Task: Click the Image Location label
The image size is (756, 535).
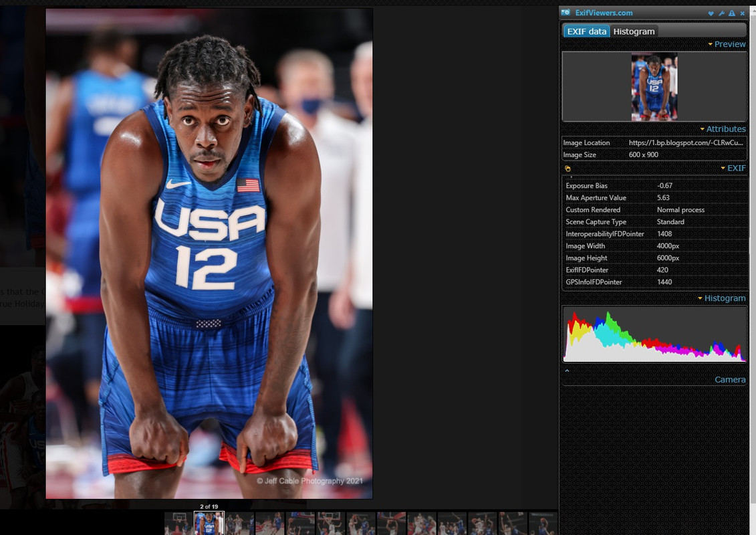Action: (x=586, y=143)
